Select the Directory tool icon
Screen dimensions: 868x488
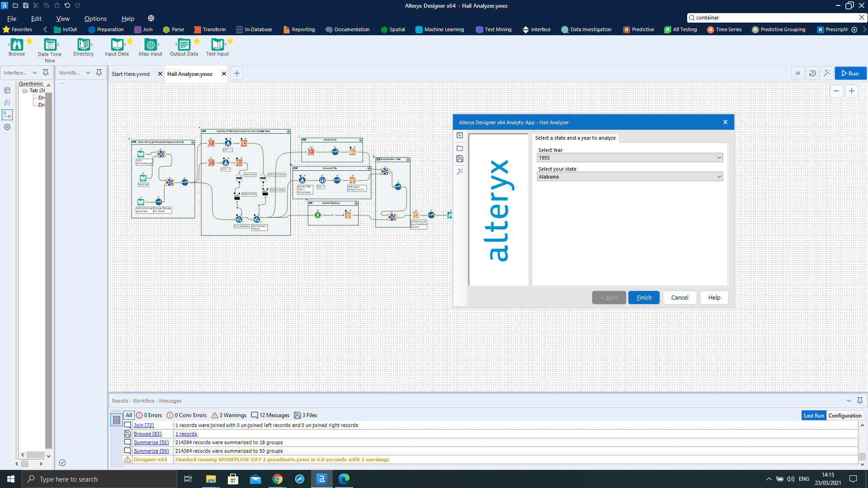pyautogui.click(x=84, y=47)
